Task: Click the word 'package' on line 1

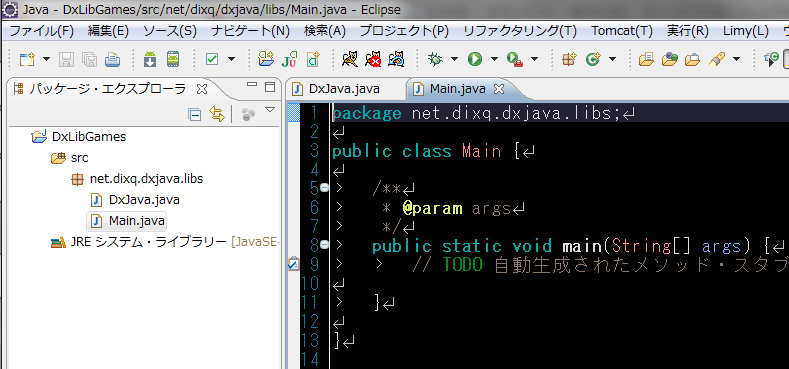Action: click(x=367, y=114)
